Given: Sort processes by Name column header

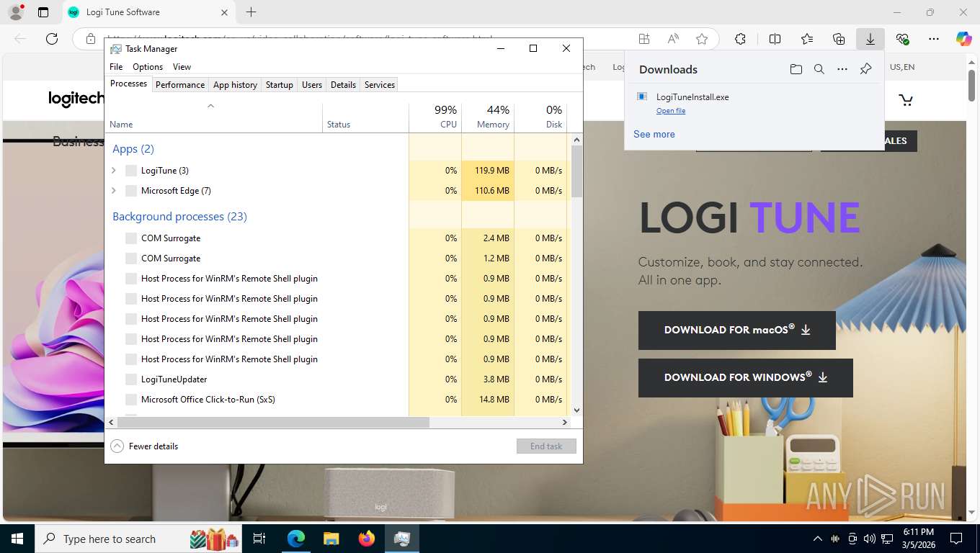Looking at the screenshot, I should (214, 117).
